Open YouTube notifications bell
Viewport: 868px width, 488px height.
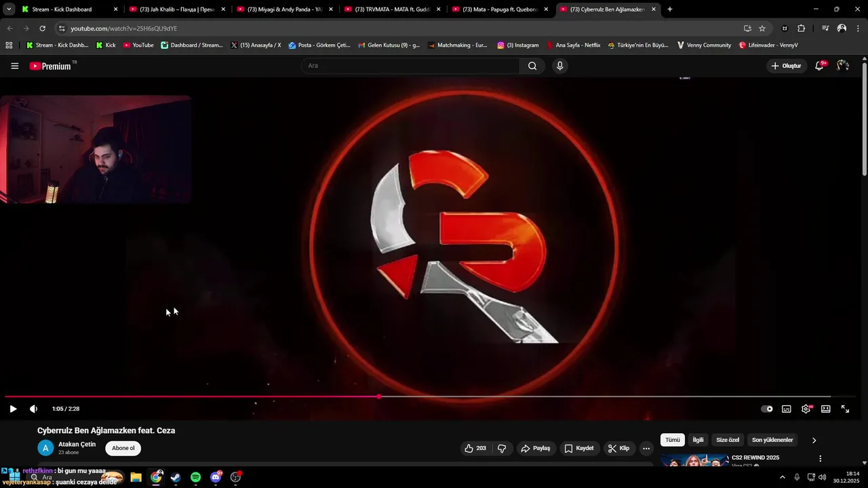tap(819, 66)
